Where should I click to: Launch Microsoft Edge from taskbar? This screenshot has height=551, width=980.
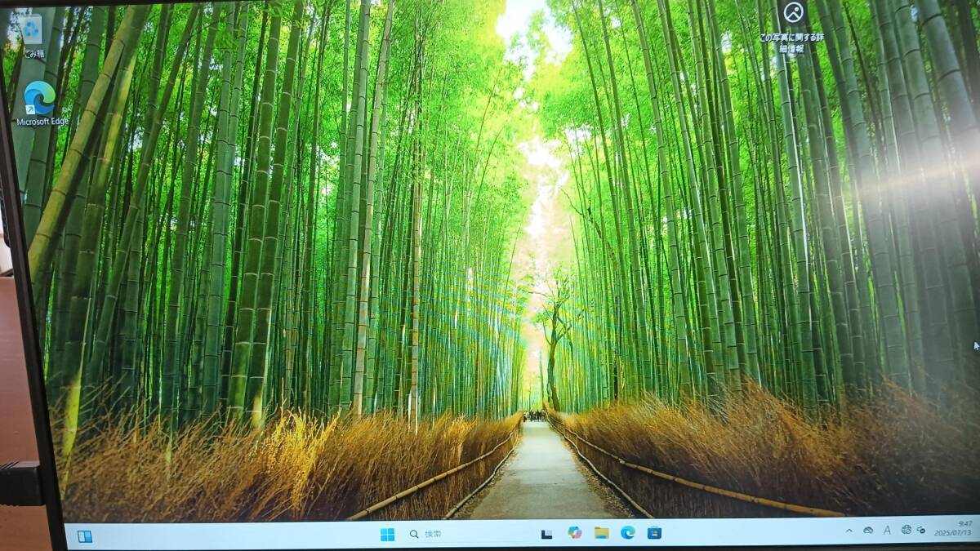tap(627, 532)
